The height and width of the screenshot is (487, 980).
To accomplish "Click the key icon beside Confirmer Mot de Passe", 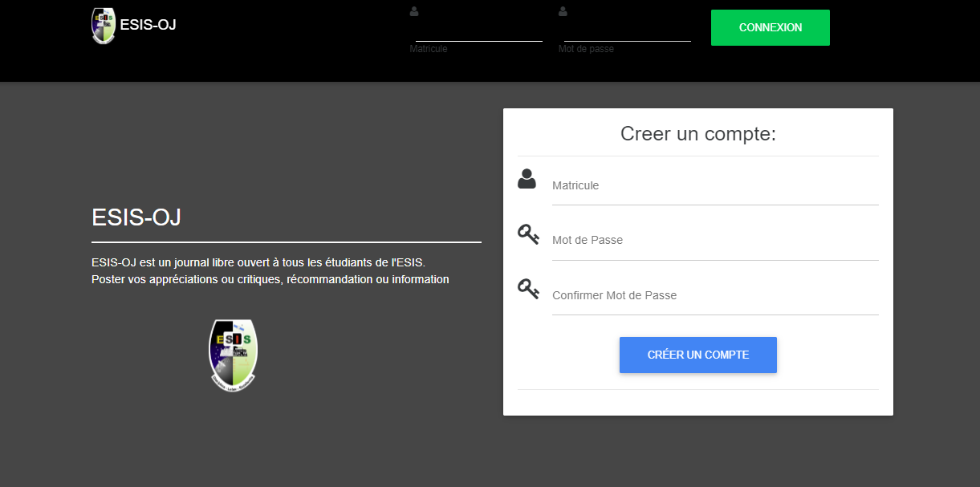I will tap(528, 289).
